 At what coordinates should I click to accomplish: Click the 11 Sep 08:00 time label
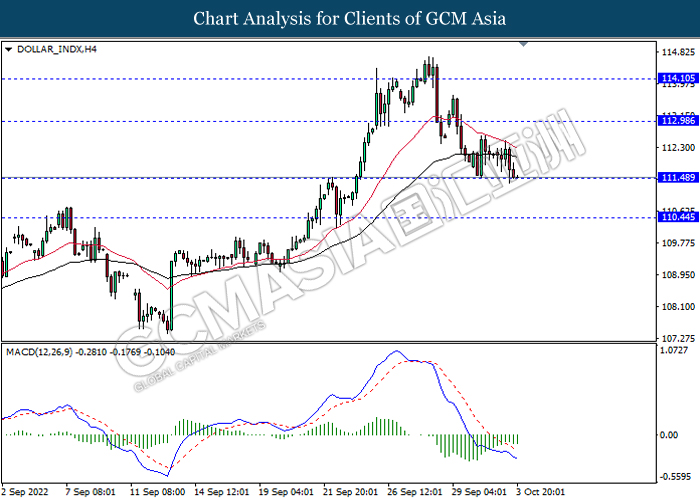click(158, 492)
